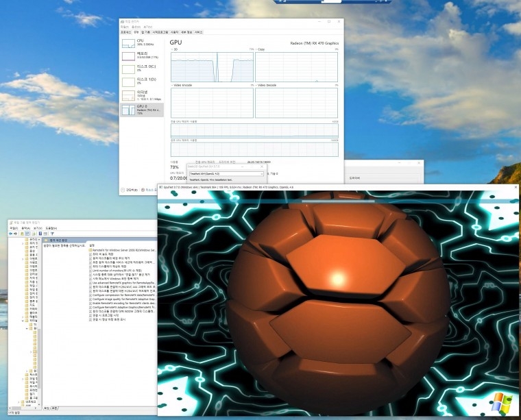Screen dimensions: 521x420
Task: Select Configure image quality for RemoteFX Adaptive Graphics
Action: point(122,299)
